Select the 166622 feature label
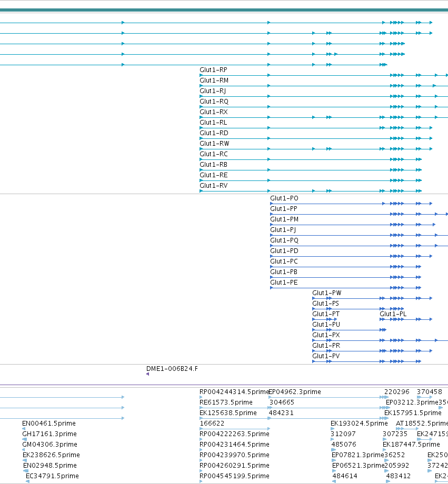 click(x=212, y=423)
